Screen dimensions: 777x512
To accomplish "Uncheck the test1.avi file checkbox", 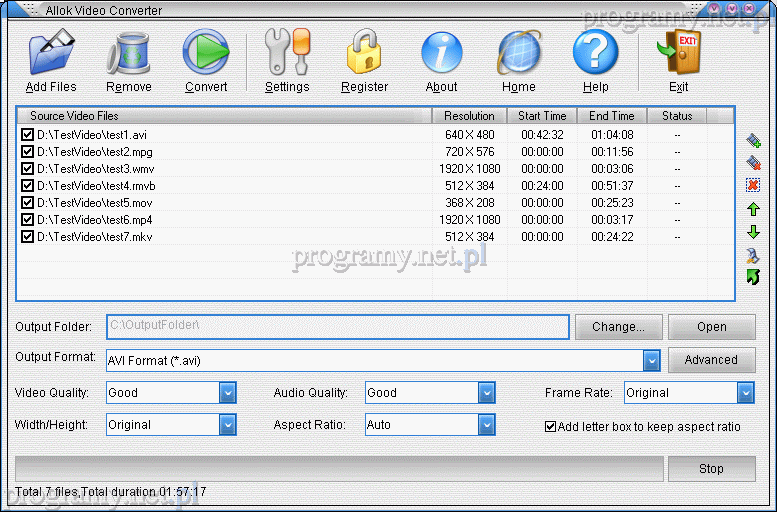I will (27, 135).
